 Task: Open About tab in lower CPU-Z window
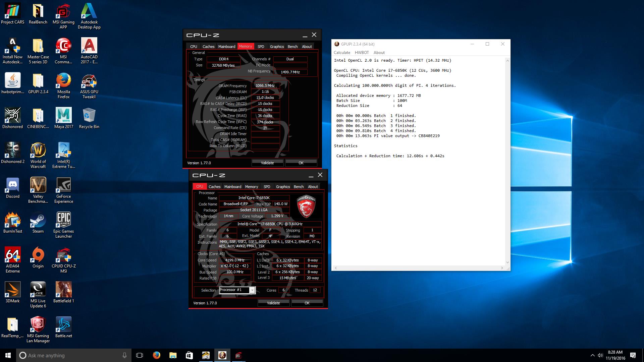[313, 187]
